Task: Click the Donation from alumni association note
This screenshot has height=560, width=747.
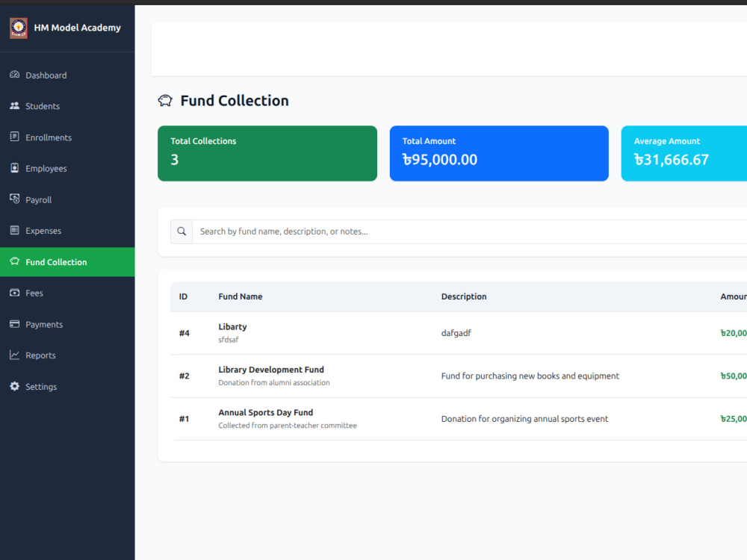Action: (x=274, y=382)
